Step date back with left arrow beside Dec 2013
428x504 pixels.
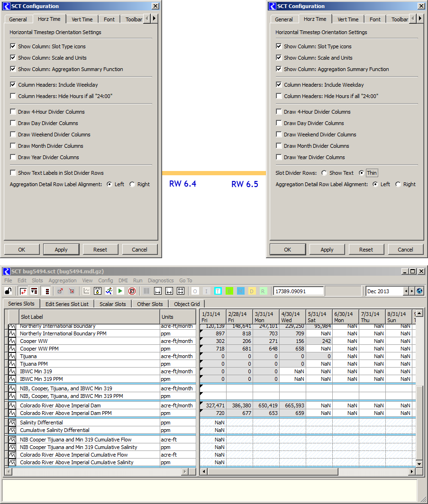point(406,291)
